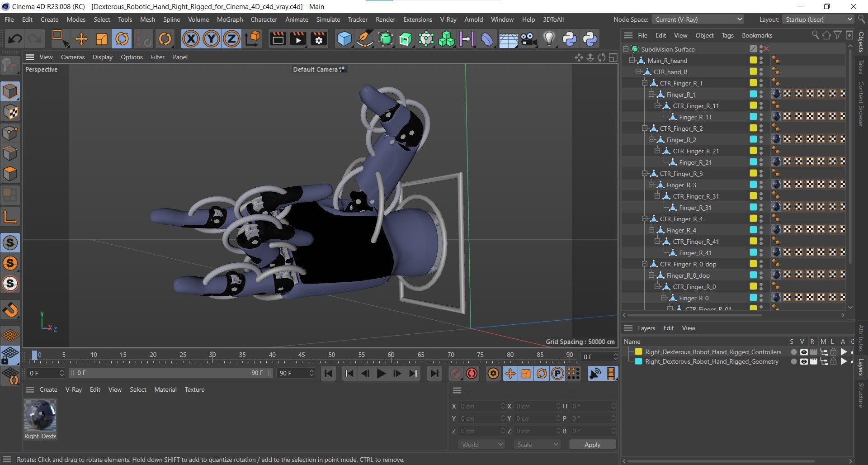
Task: Open the V-Ray menu
Action: (x=448, y=19)
